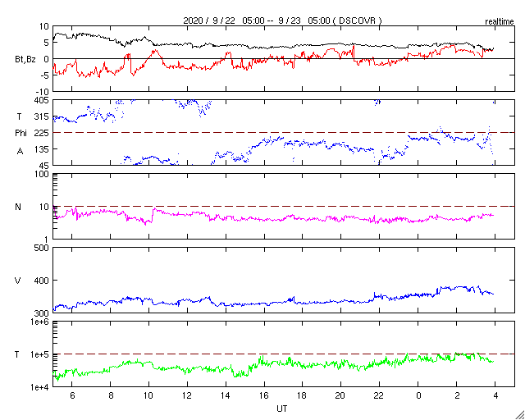525x420 pixels.
Task: Click the '400' velocity tick label
Action: click(x=42, y=281)
